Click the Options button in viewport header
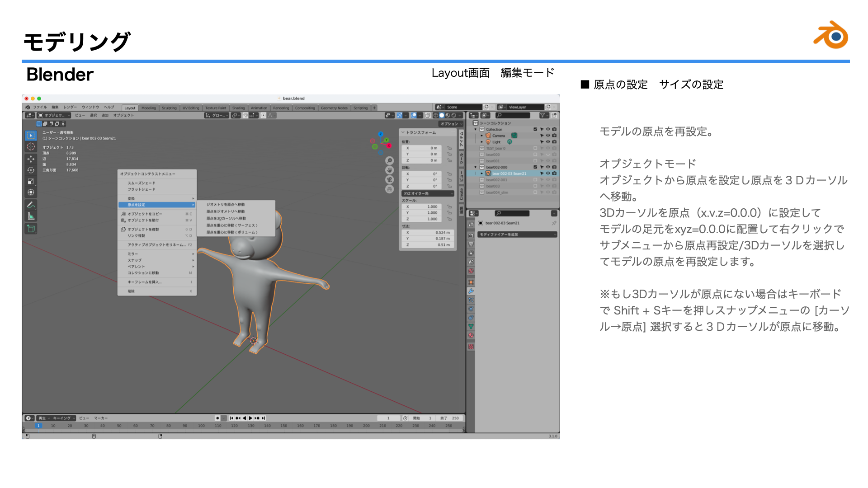 click(x=451, y=124)
